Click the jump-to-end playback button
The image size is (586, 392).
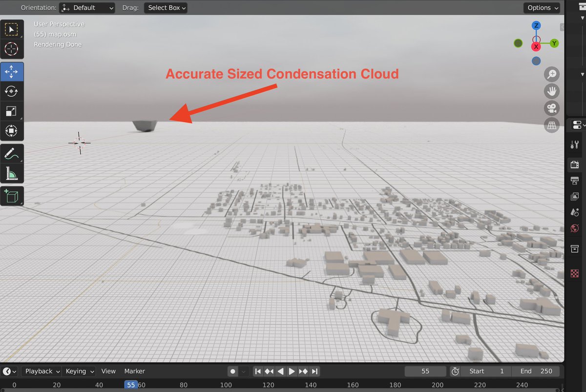pyautogui.click(x=314, y=371)
